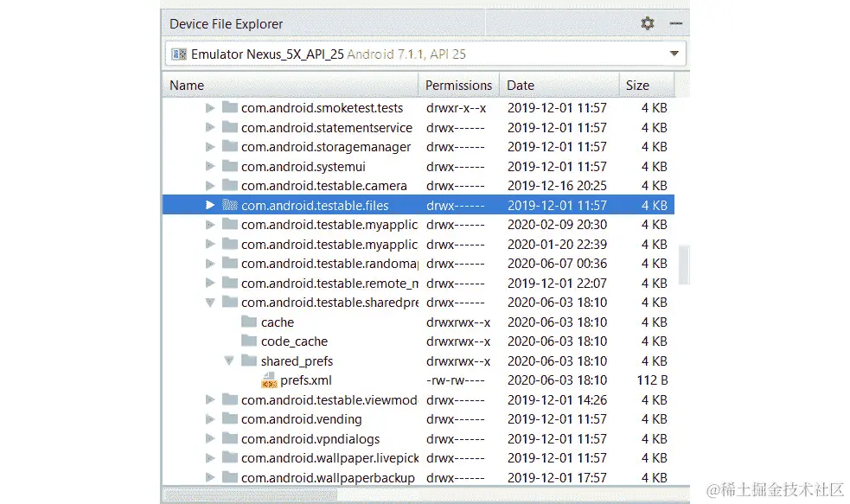Expand myapplic folder dated 2020-02-09 20:30
Screen dimensions: 850x504
pos(210,225)
